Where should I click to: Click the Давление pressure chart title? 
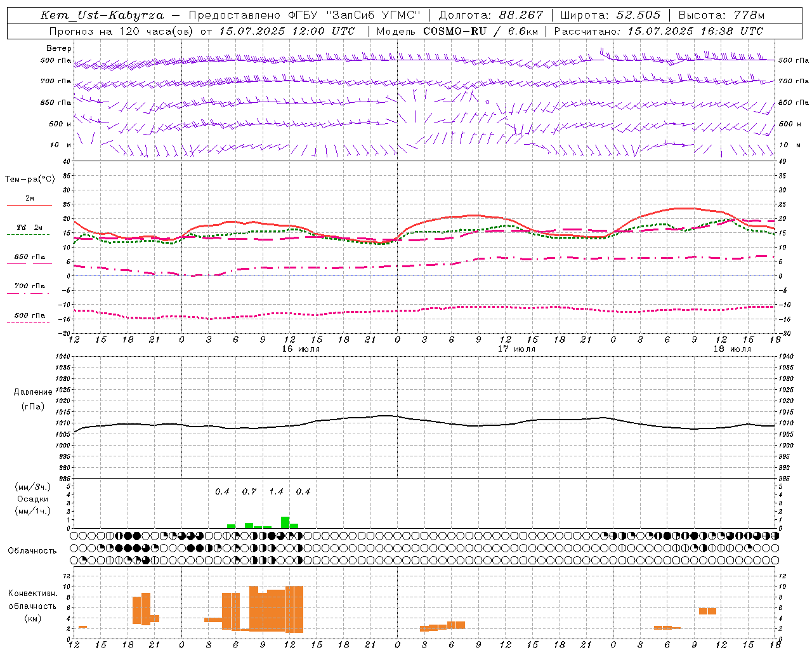pos(33,392)
